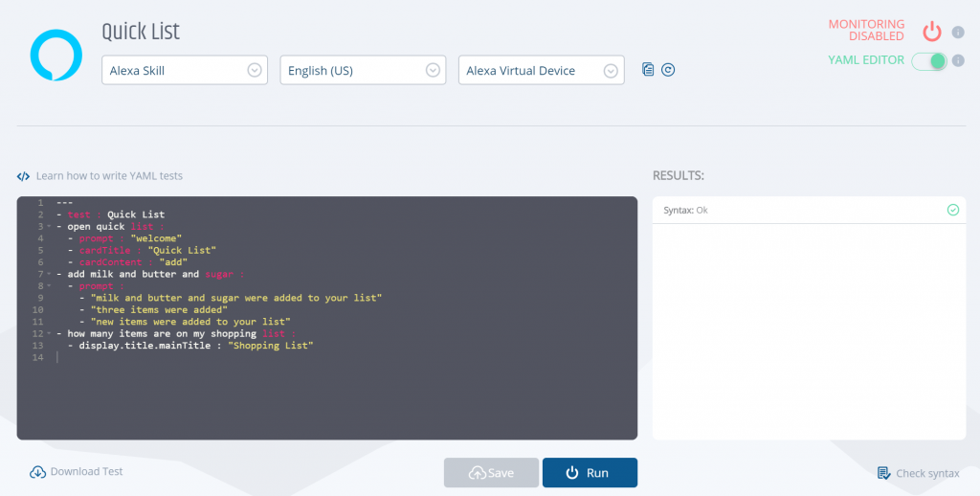Open the Alexa Skill dropdown
Viewport: 980px width, 496px height.
pos(185,70)
